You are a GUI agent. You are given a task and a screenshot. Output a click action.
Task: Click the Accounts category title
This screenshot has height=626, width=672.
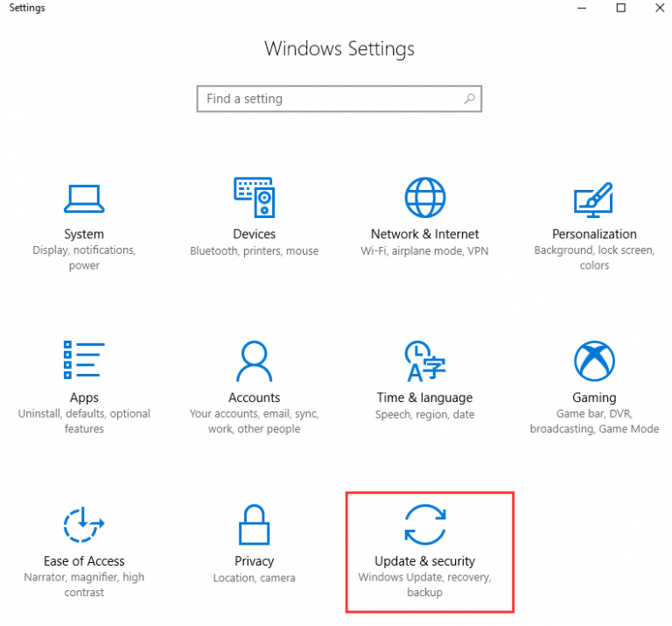[x=254, y=397]
